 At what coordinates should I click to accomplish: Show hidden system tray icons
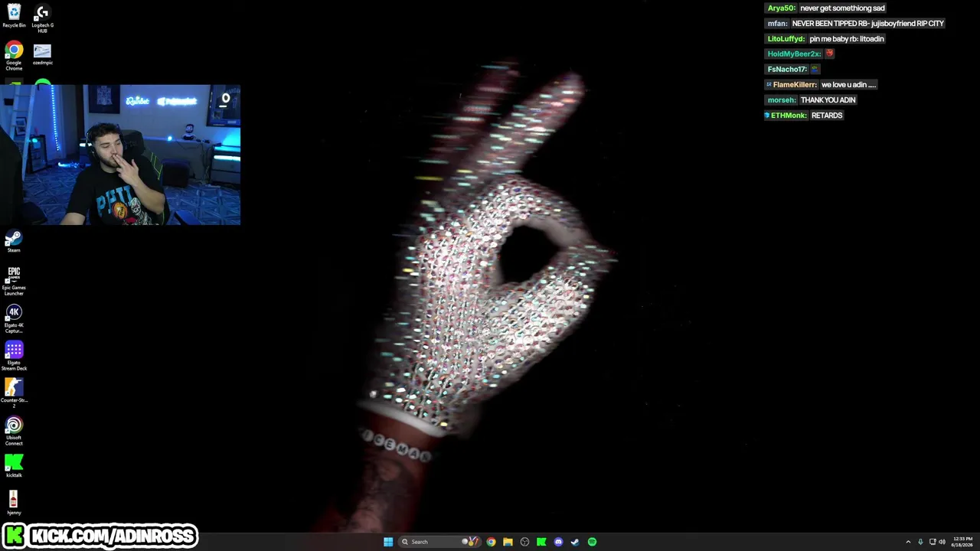coord(908,542)
